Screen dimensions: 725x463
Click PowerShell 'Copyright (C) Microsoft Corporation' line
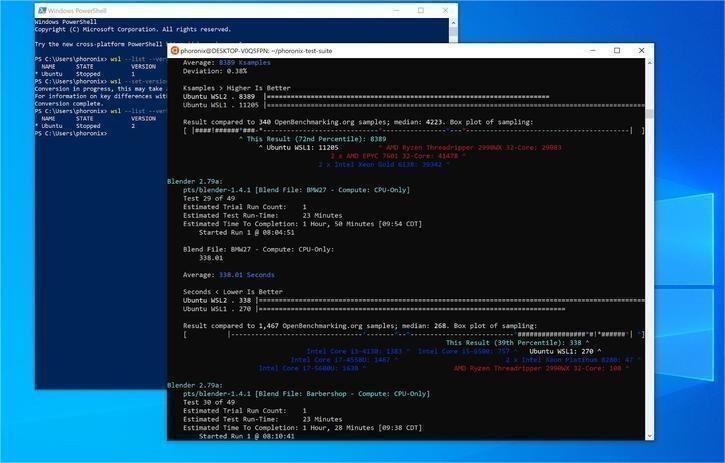pos(133,30)
